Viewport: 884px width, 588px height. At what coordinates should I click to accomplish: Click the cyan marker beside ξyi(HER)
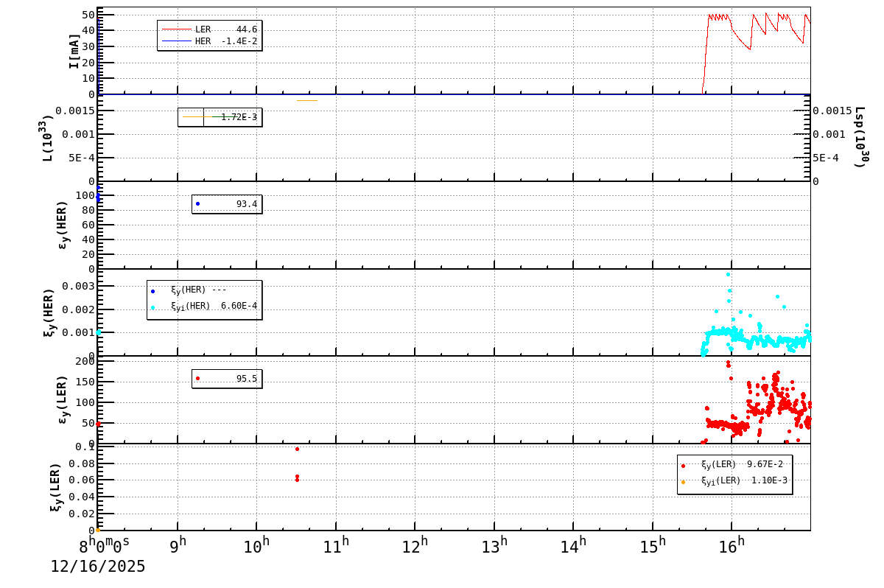pyautogui.click(x=152, y=307)
